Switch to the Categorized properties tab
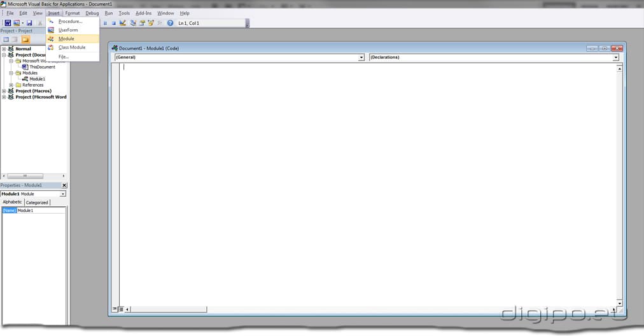 37,202
